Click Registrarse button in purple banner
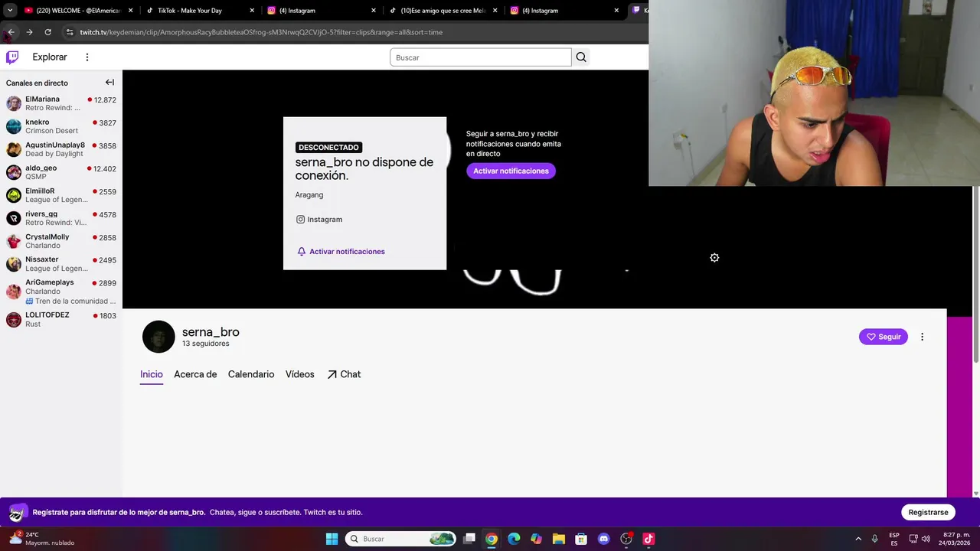 click(x=928, y=513)
